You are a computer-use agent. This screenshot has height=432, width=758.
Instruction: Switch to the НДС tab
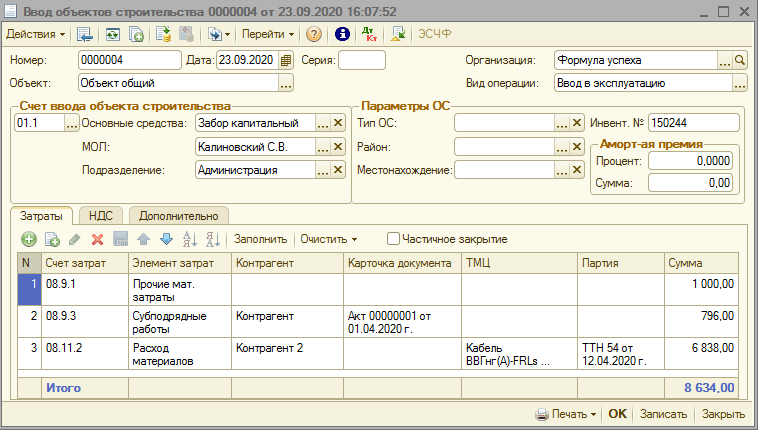click(100, 215)
